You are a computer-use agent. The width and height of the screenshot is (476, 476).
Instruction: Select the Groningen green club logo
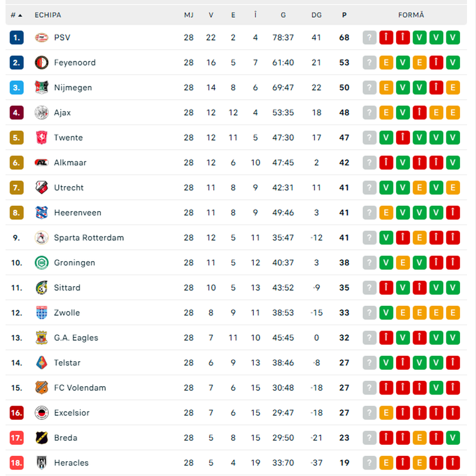41,263
